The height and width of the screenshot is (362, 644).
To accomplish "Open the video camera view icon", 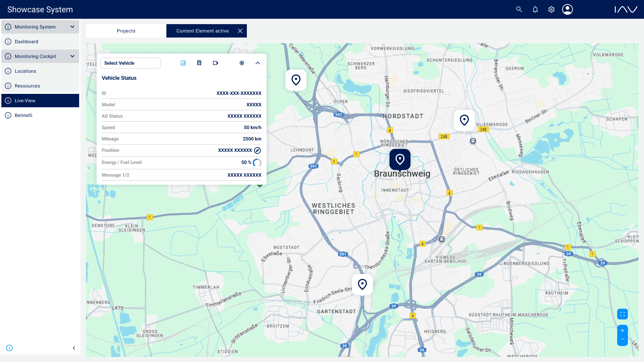I will 216,63.
